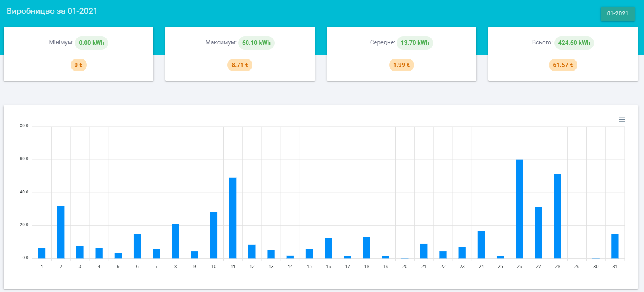Select the bar for day 28

coord(558,216)
